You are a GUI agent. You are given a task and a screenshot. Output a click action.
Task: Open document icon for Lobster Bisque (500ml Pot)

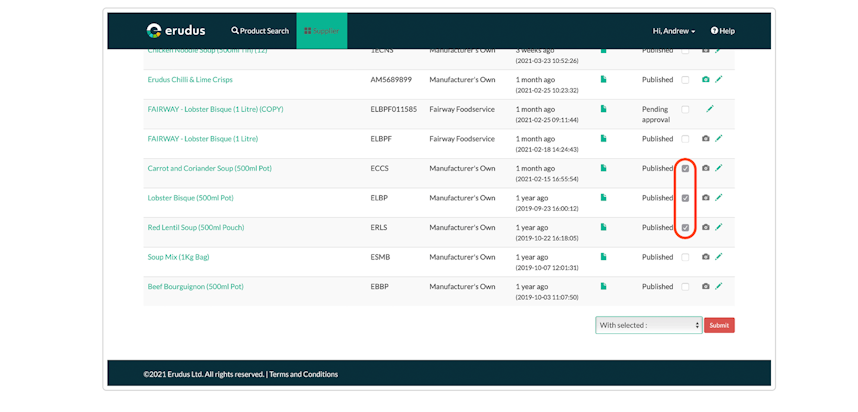click(x=604, y=198)
